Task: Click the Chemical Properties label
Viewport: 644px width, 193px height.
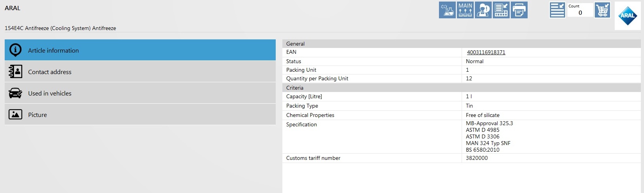Action: pos(310,115)
